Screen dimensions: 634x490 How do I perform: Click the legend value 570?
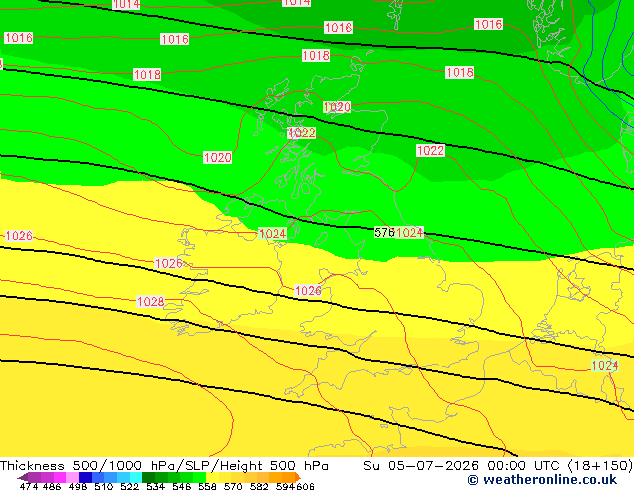click(x=233, y=486)
